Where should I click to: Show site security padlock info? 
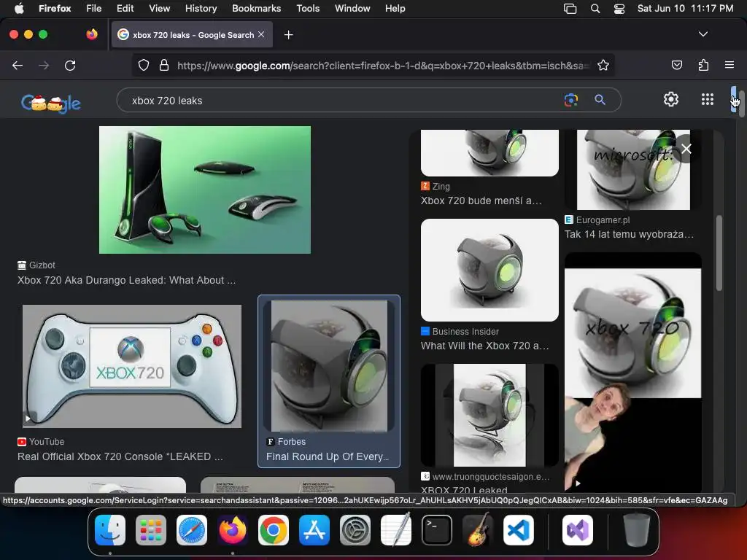tap(164, 65)
